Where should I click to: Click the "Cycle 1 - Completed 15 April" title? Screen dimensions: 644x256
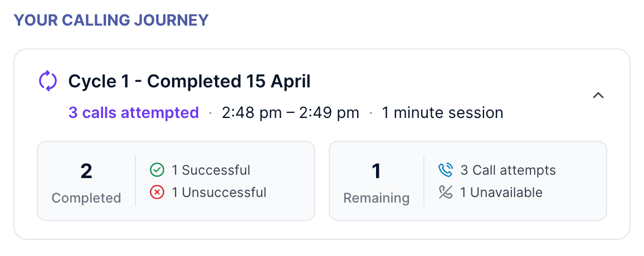pos(189,82)
